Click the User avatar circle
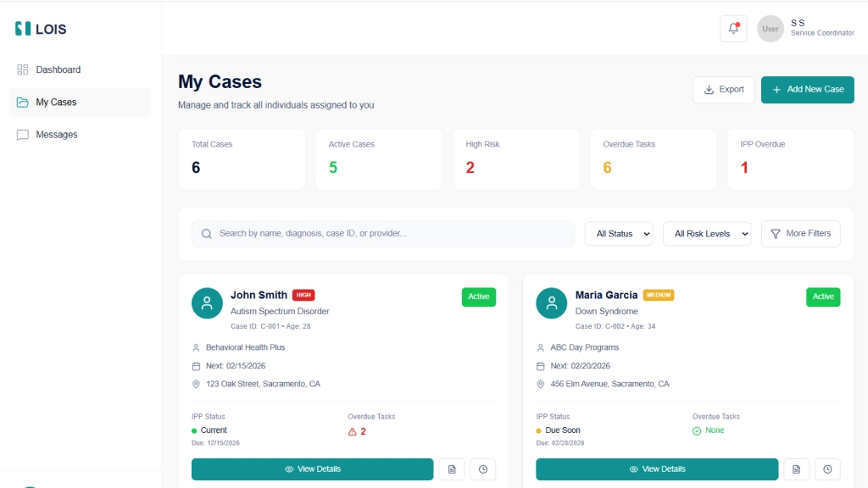 point(770,29)
